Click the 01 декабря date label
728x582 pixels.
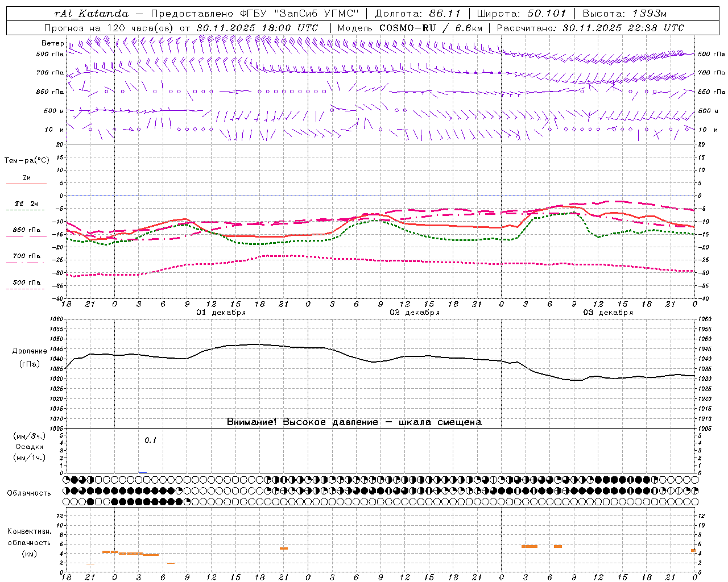tap(221, 313)
